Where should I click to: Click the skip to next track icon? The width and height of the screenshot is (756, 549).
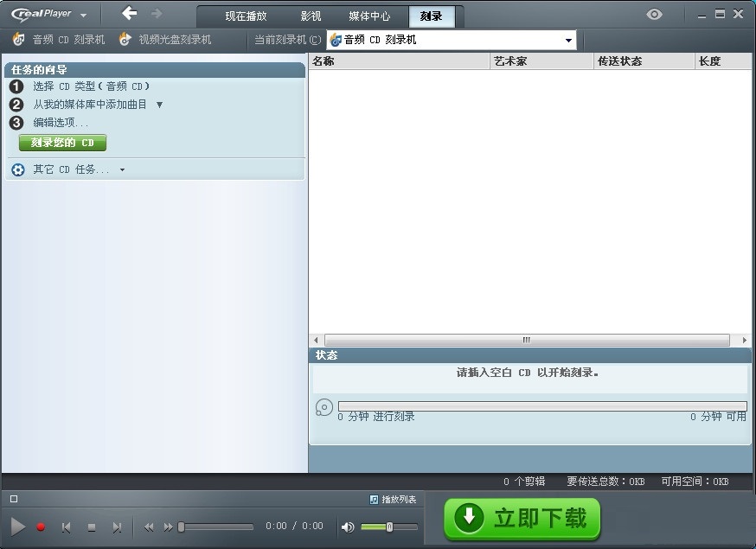(118, 527)
